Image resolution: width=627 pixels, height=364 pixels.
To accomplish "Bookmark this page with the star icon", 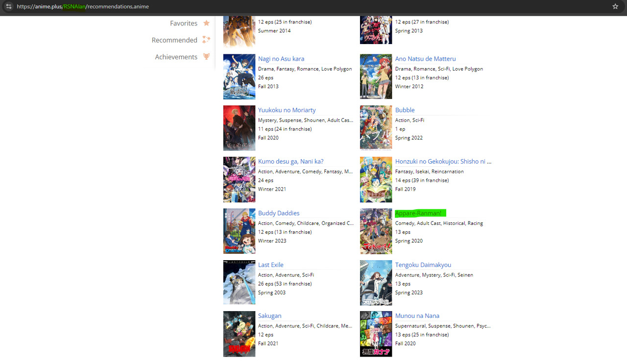I will 615,6.
